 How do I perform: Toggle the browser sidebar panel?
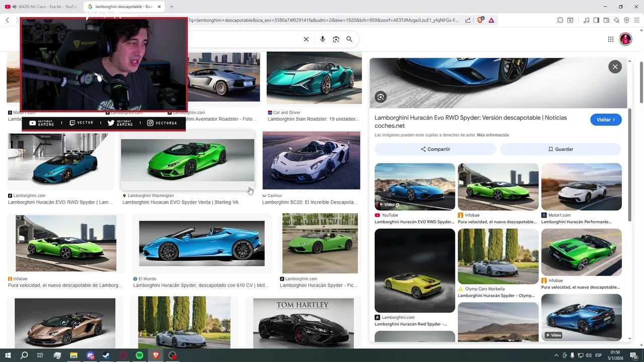pyautogui.click(x=596, y=20)
